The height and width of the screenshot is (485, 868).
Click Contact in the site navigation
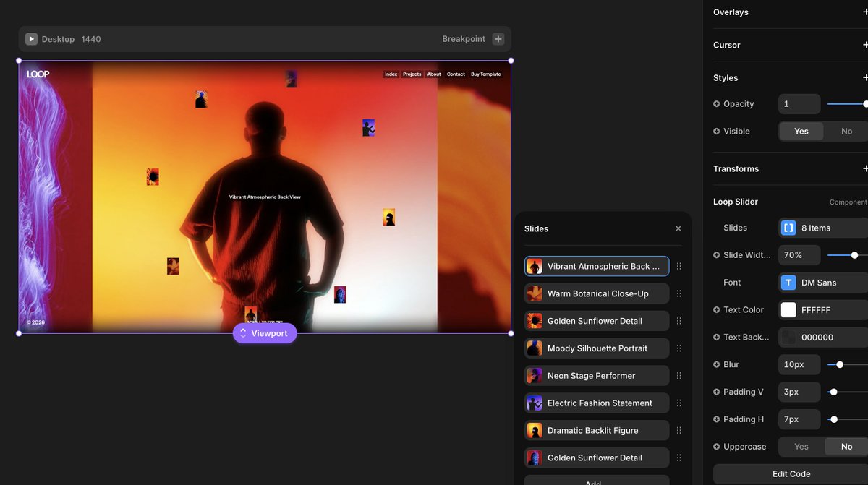tap(456, 74)
